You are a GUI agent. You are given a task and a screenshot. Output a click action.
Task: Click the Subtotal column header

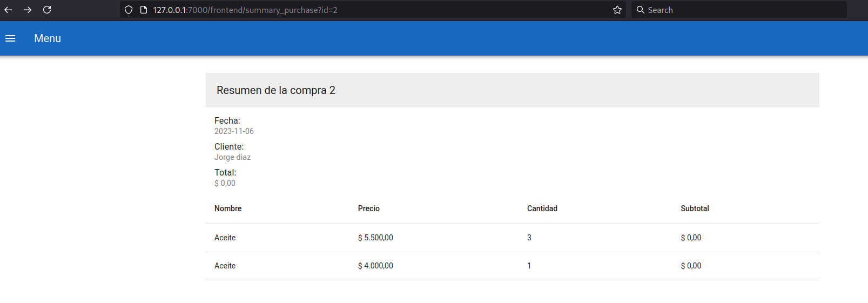tap(695, 208)
